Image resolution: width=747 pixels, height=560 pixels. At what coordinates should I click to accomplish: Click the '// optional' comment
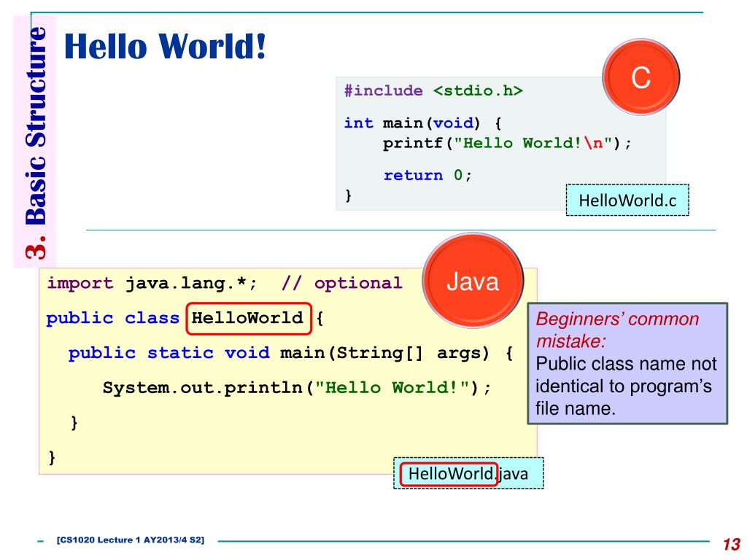(x=341, y=283)
